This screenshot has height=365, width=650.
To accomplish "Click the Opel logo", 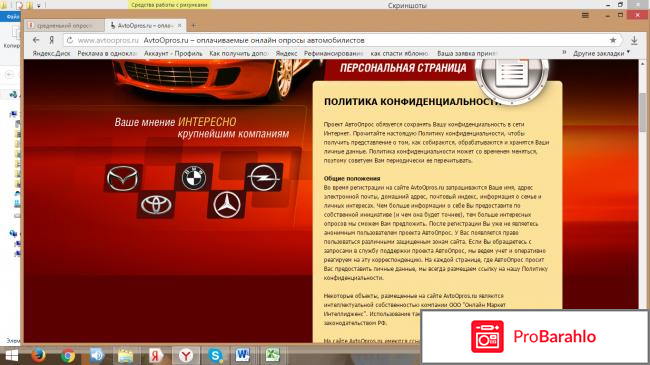I will pyautogui.click(x=264, y=178).
